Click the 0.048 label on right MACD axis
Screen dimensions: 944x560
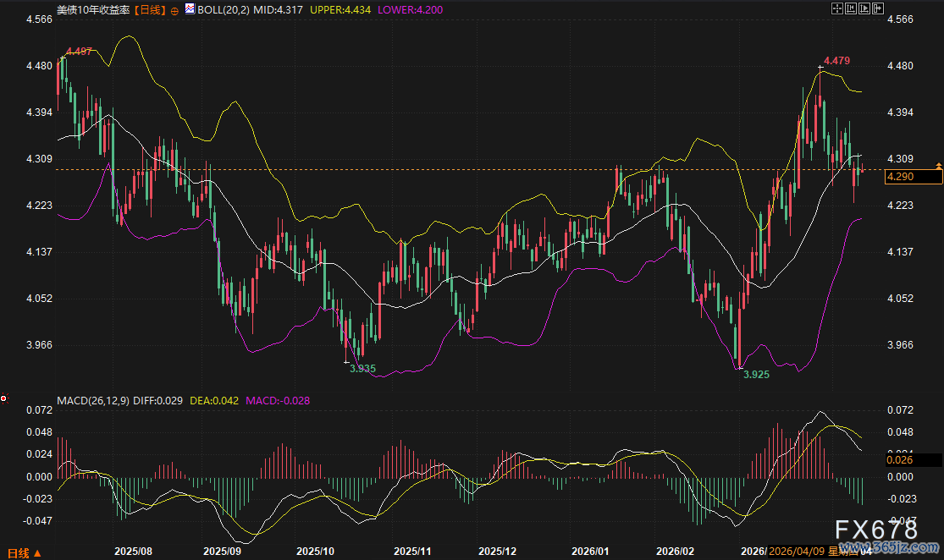(x=900, y=432)
